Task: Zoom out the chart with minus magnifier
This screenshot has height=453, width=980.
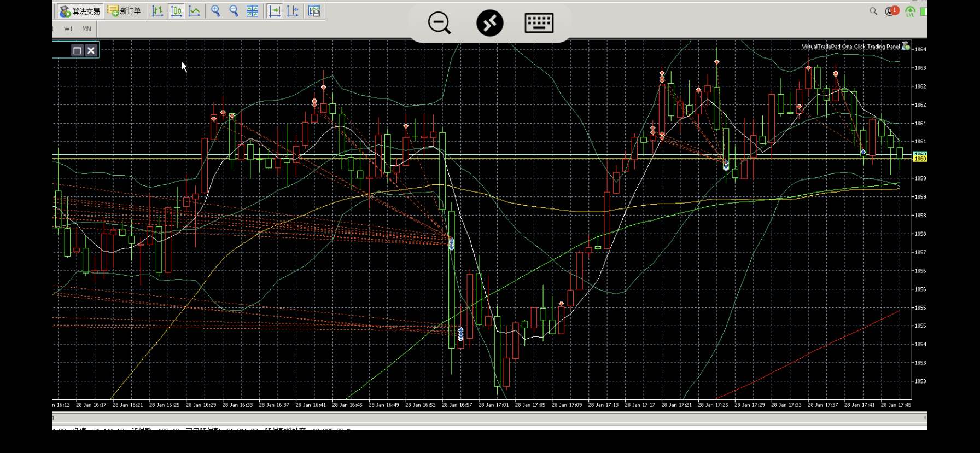Action: click(234, 11)
